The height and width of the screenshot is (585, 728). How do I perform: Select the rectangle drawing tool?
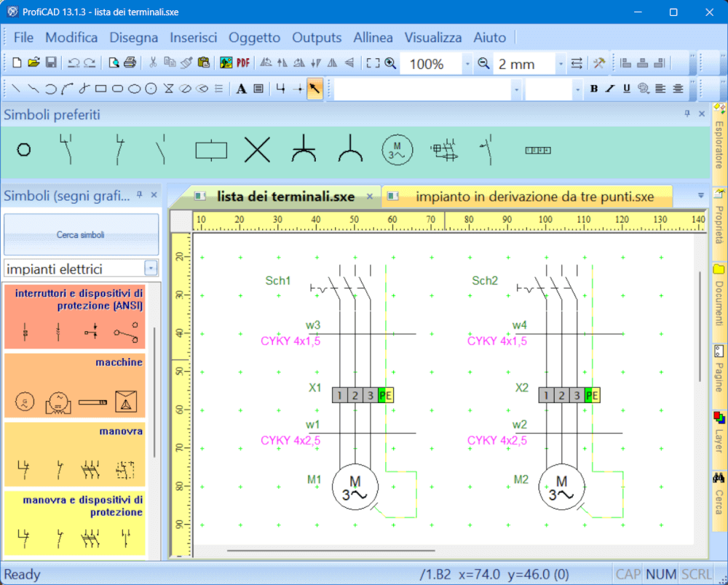100,89
